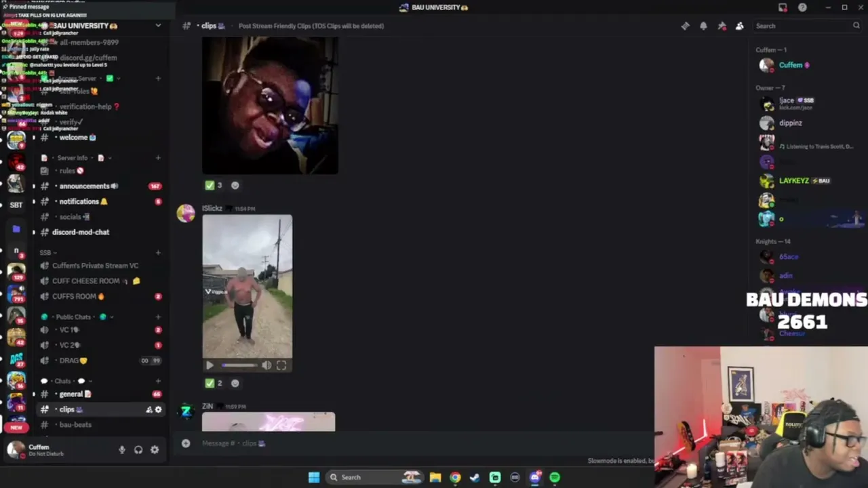868x488 pixels.
Task: Click the plus attachment button in message bar
Action: 186,443
